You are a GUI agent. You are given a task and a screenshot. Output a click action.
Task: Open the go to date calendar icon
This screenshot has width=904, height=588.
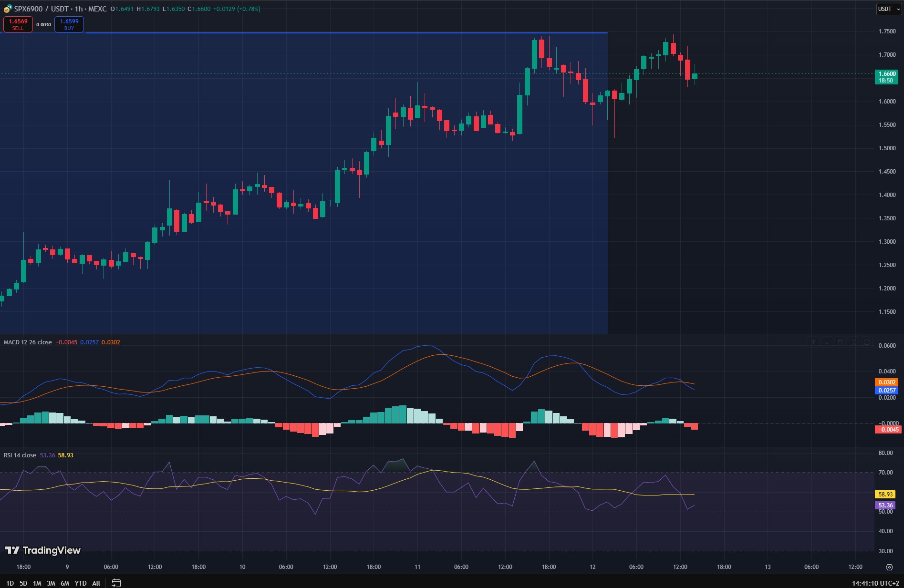coord(116,583)
